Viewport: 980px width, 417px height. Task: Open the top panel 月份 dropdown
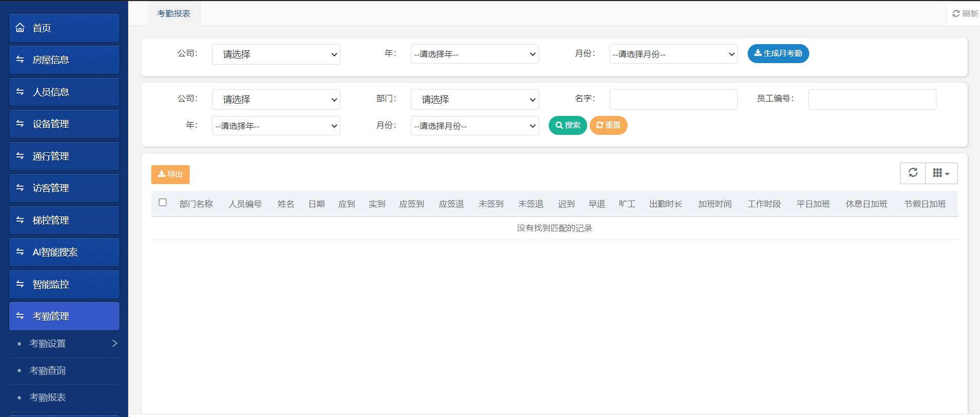tap(673, 54)
